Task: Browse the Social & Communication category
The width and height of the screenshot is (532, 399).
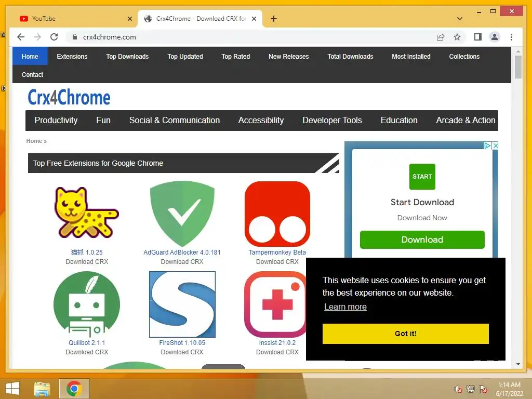Action: click(x=175, y=121)
